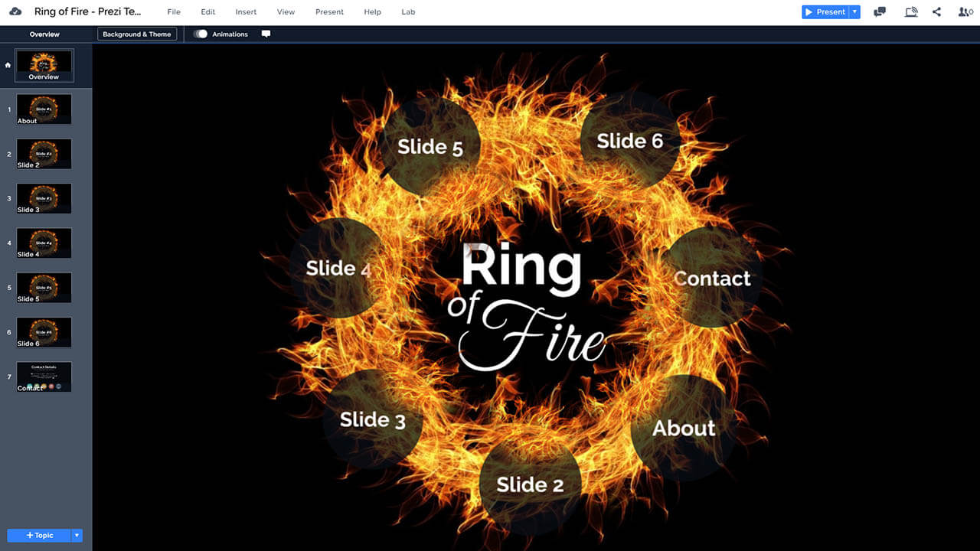
Task: Select the Slide 3 thumbnail in sidebar
Action: click(x=44, y=198)
